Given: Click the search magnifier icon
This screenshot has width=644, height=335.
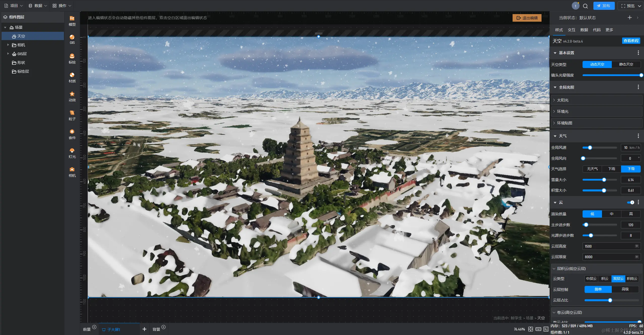Looking at the screenshot, I should click(x=585, y=6).
